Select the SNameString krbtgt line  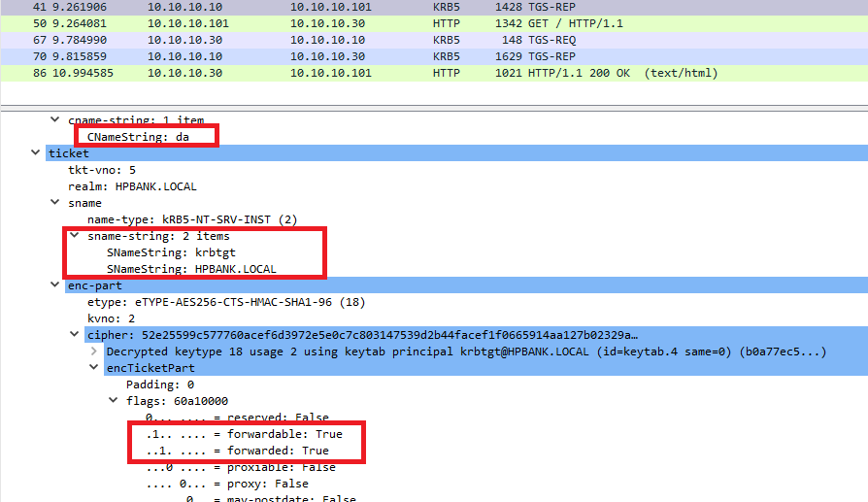(x=170, y=252)
